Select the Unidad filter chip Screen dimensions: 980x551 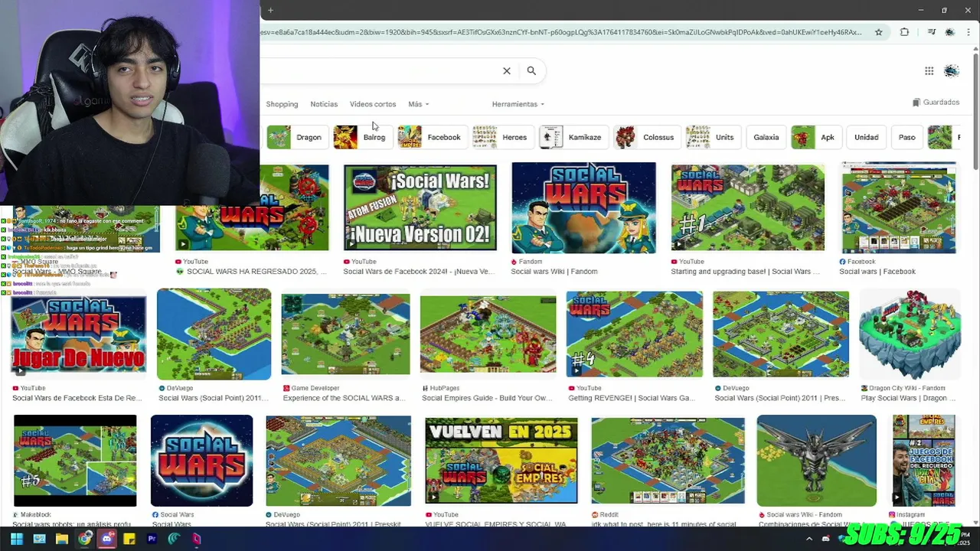(866, 137)
